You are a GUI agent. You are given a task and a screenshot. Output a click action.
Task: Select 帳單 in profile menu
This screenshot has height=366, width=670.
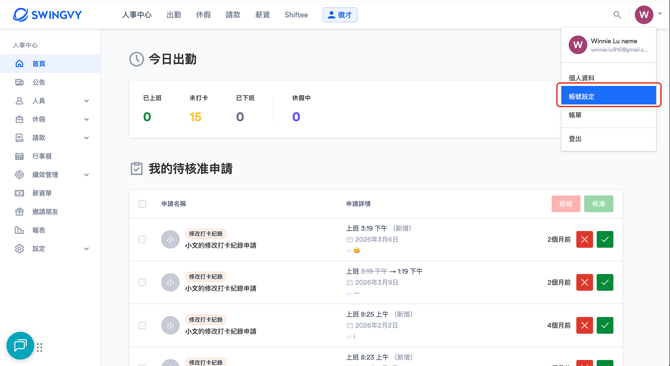[x=608, y=115]
